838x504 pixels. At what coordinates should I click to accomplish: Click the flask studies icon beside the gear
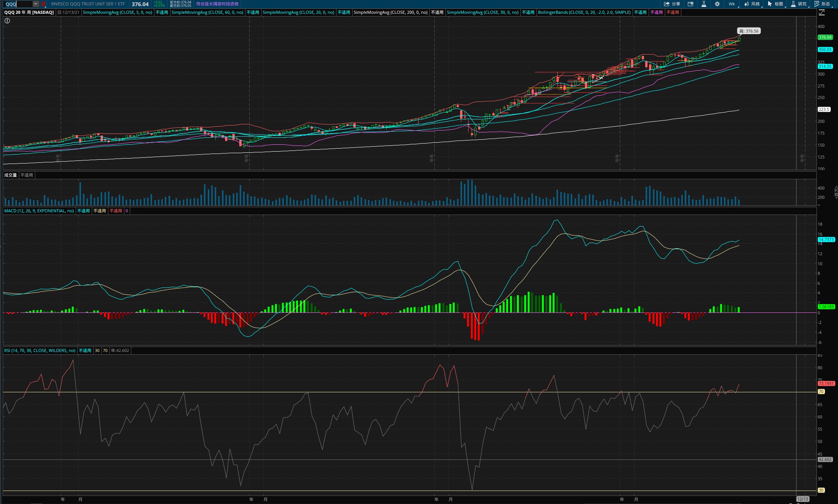(x=704, y=4)
